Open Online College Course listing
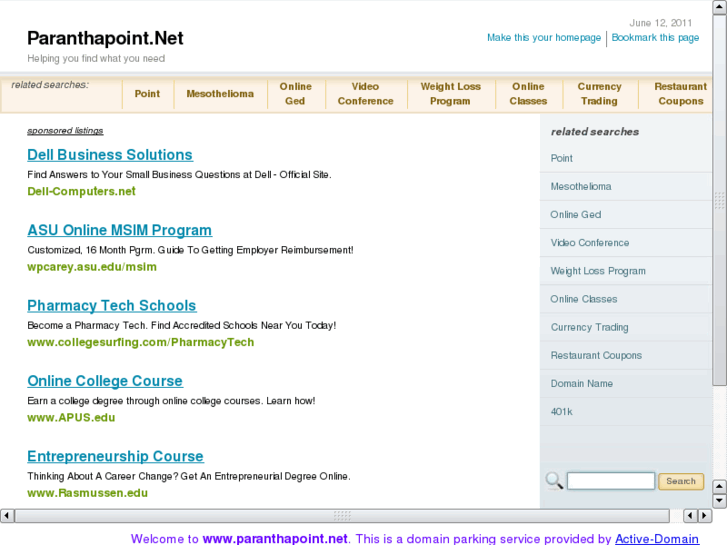Image resolution: width=727 pixels, height=545 pixels. click(105, 381)
